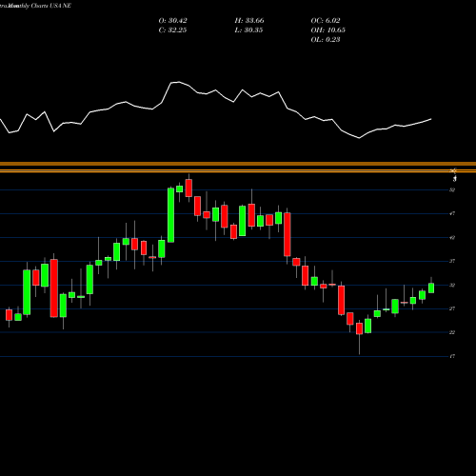Click the price axis label 42

[452, 237]
